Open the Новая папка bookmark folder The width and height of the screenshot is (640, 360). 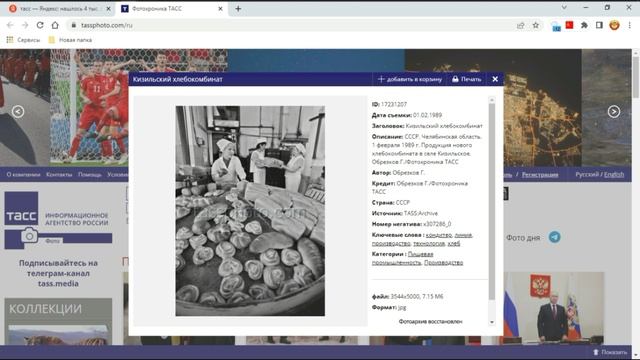click(x=70, y=40)
